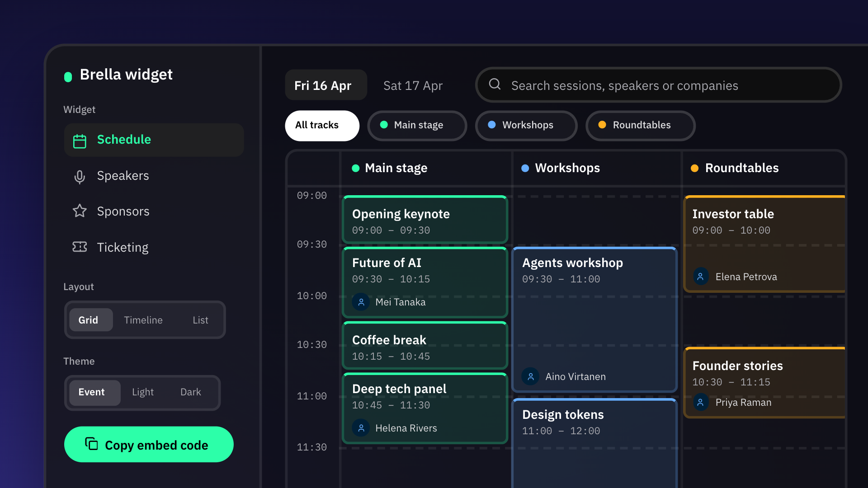Filter by Roundtables track
Screen dimensions: 868x488
(640, 126)
